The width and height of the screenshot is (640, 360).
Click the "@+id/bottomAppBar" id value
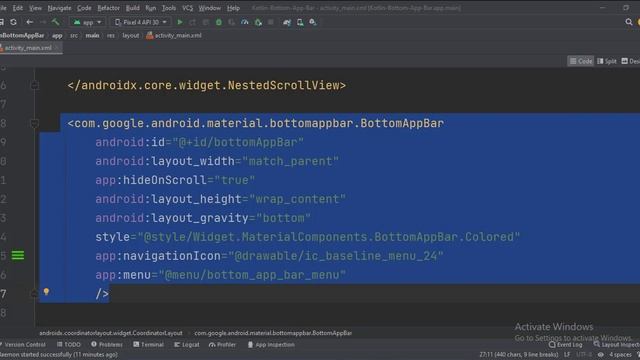[238, 142]
